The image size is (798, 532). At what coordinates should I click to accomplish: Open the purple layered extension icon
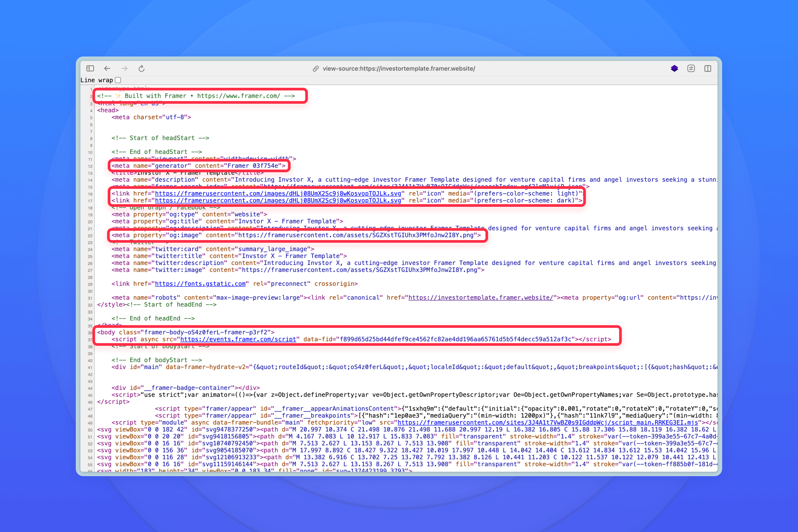(674, 68)
